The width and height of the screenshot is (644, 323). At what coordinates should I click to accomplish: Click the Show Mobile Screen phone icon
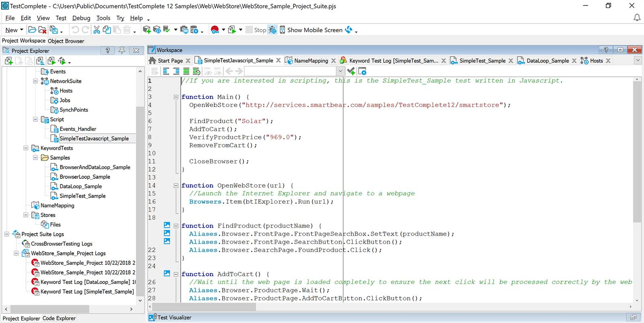point(283,30)
